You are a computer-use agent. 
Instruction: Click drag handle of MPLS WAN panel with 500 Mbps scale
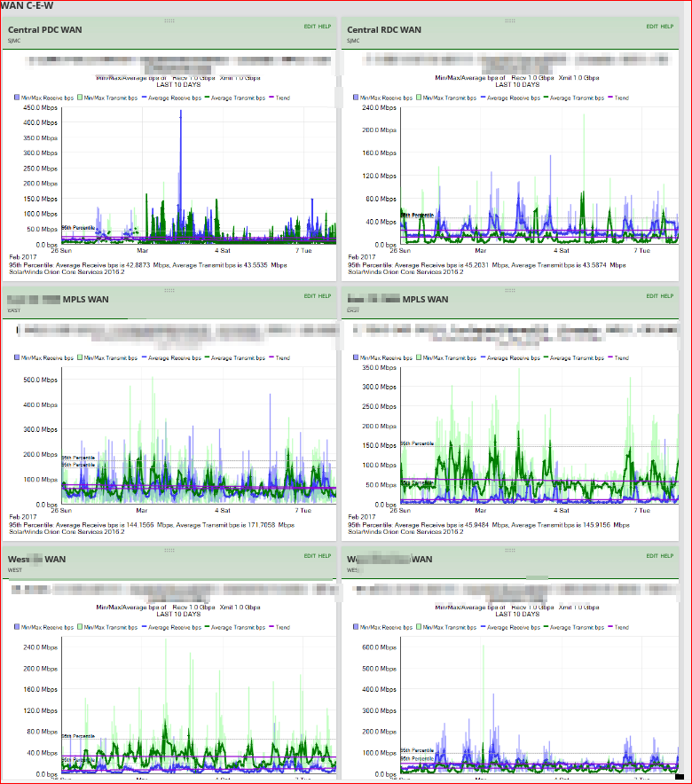point(169,291)
